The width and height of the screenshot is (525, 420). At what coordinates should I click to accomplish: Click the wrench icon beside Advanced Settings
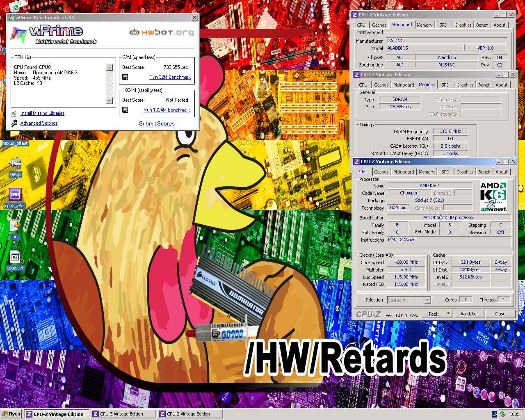pyautogui.click(x=14, y=123)
